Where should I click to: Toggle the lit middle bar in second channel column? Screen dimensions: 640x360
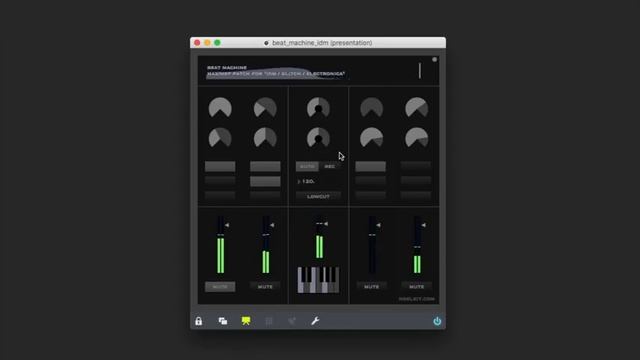265,181
